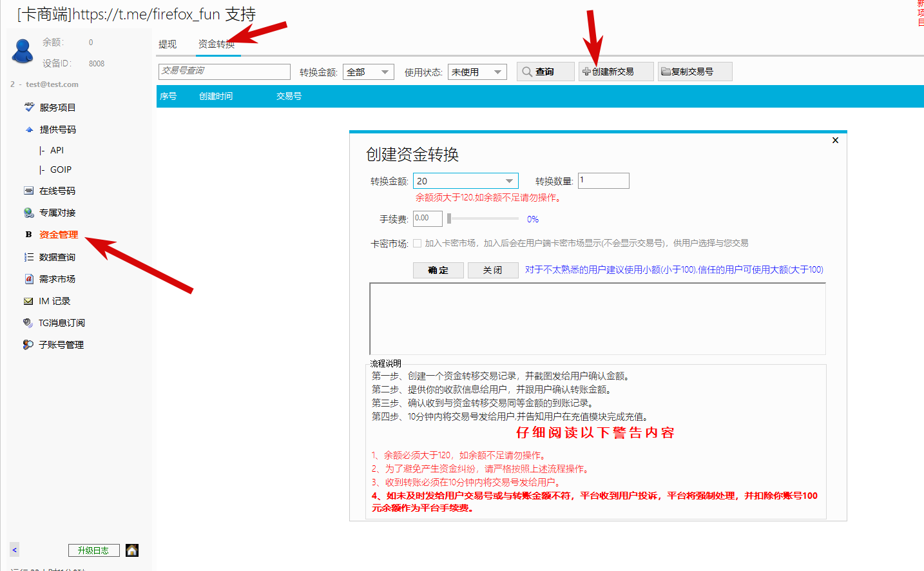Click the 交易号 column header
The width and height of the screenshot is (924, 571).
[289, 96]
